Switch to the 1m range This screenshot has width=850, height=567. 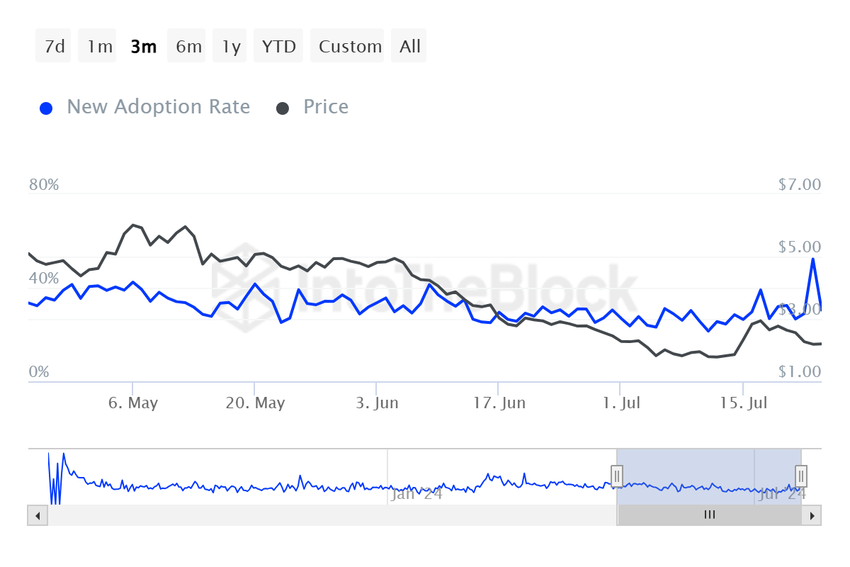99,46
